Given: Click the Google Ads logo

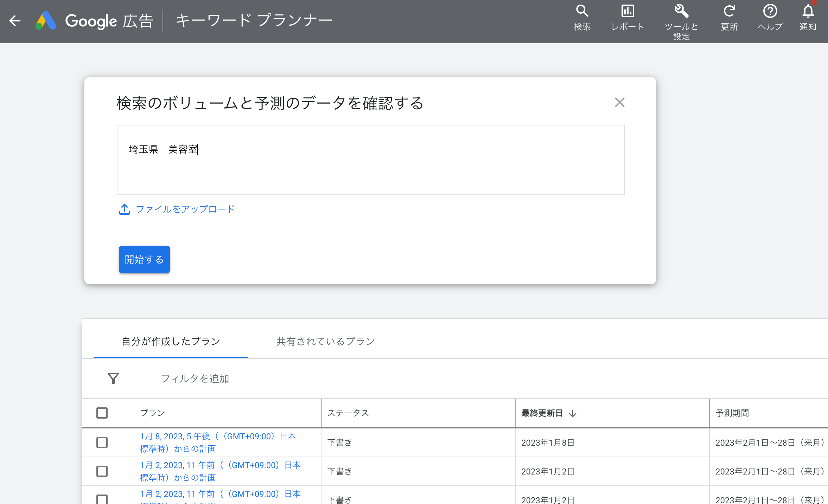Looking at the screenshot, I should pyautogui.click(x=46, y=20).
